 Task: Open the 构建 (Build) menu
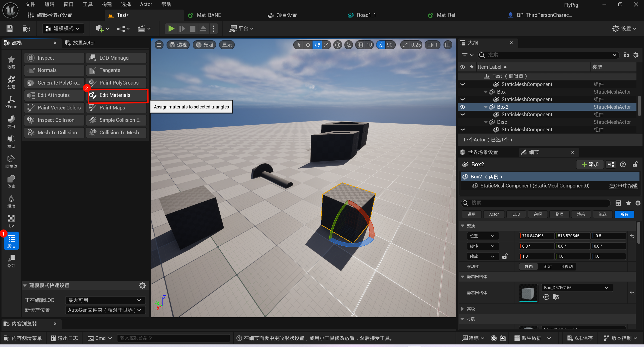107,4
